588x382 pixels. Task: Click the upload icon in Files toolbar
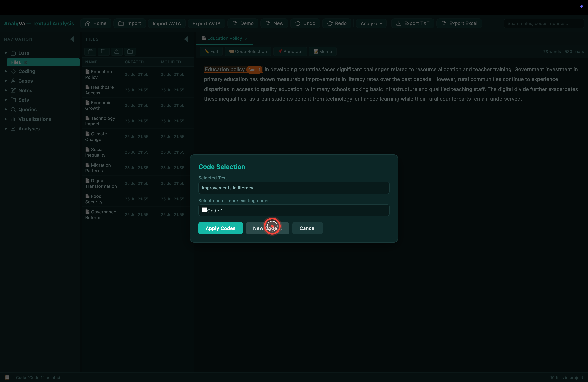(117, 52)
